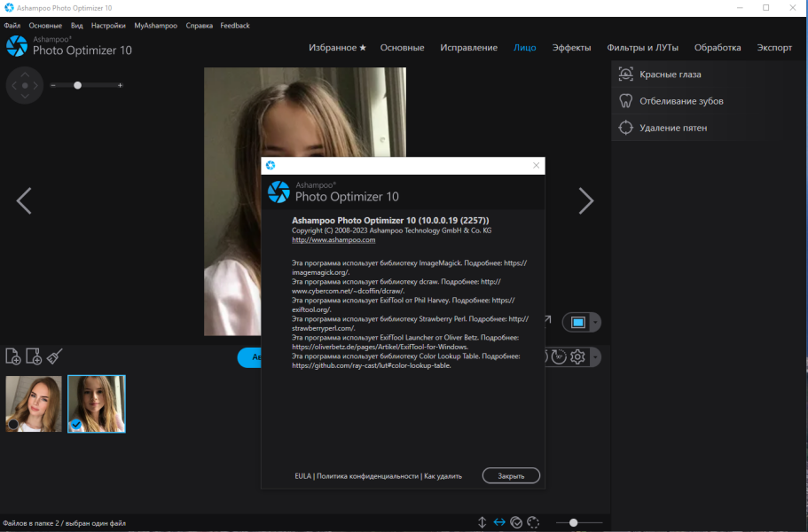The width and height of the screenshot is (808, 532).
Task: Open the Политика конфиденциальности link
Action: [367, 476]
